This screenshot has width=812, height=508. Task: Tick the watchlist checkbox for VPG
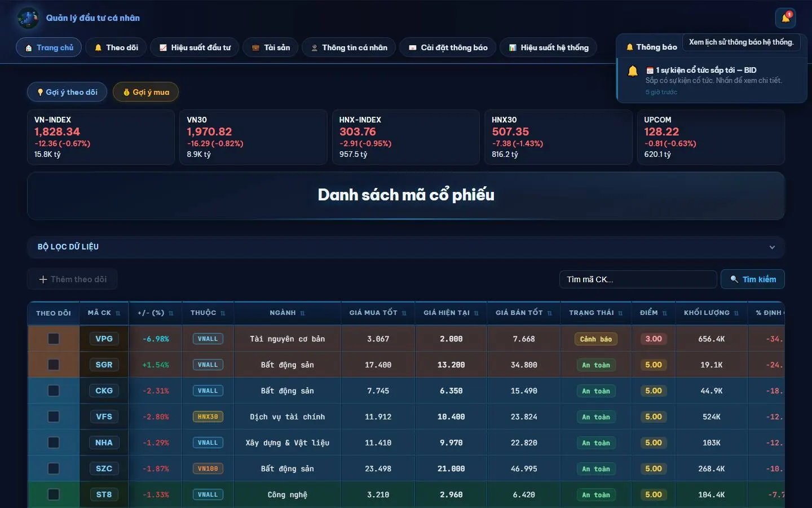(x=54, y=339)
